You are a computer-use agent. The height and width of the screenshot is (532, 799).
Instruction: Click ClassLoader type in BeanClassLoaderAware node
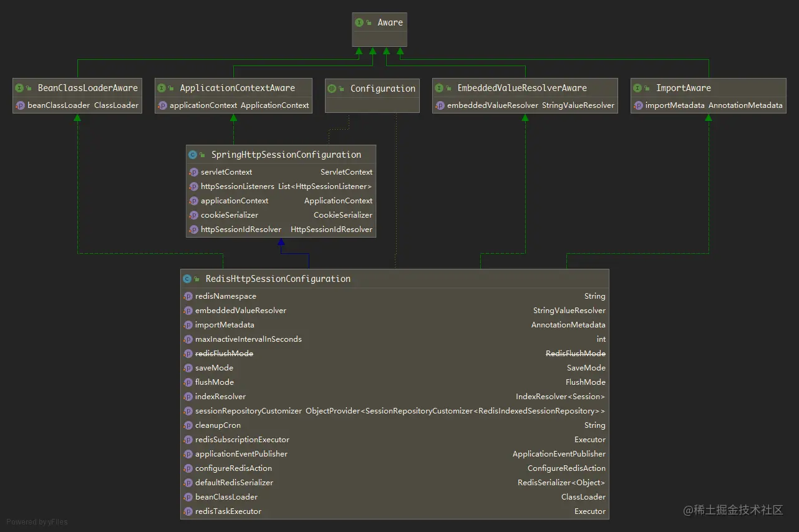pyautogui.click(x=117, y=105)
